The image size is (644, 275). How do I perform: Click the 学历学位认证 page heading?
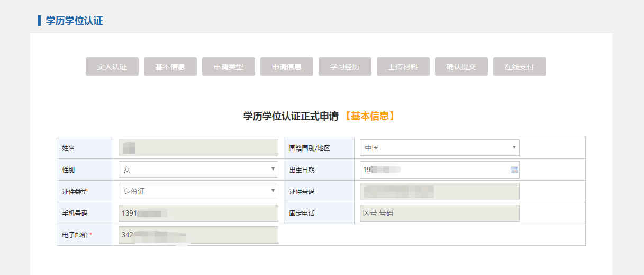74,21
